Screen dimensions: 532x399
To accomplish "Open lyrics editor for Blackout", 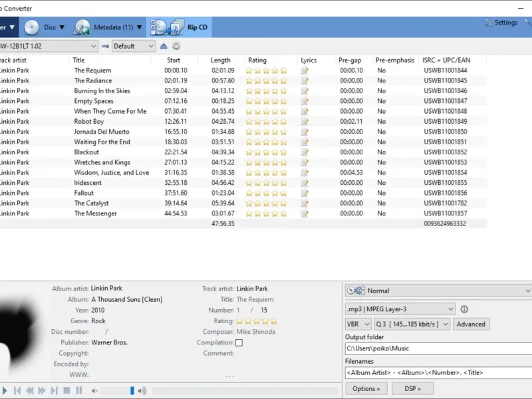I will pos(305,152).
